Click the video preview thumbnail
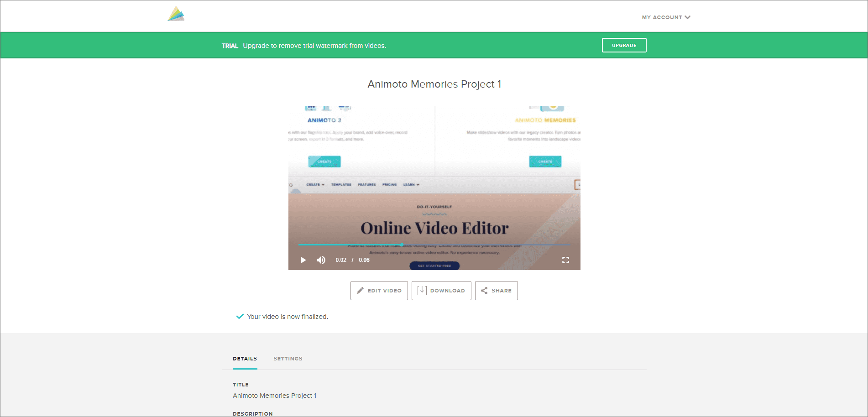This screenshot has width=868, height=417. pyautogui.click(x=434, y=182)
